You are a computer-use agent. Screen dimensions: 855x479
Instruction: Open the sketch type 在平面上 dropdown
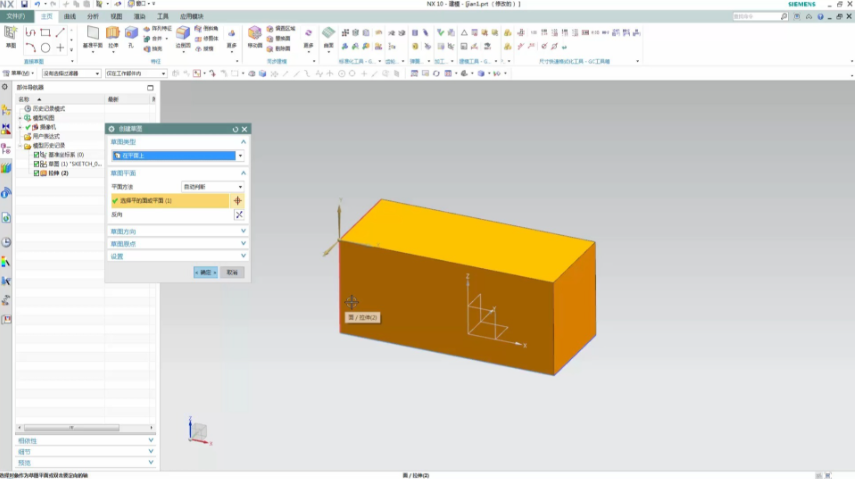pyautogui.click(x=240, y=156)
